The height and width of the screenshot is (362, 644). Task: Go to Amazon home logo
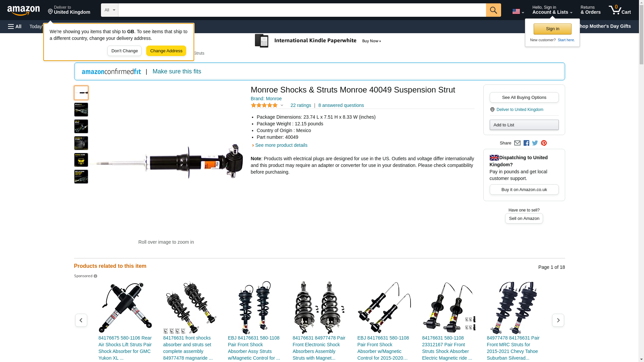tap(23, 10)
